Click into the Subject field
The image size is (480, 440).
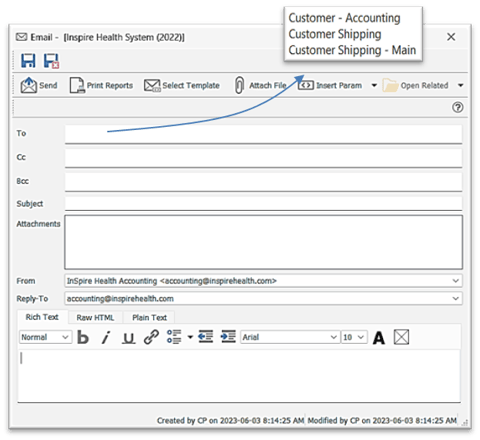tap(263, 203)
